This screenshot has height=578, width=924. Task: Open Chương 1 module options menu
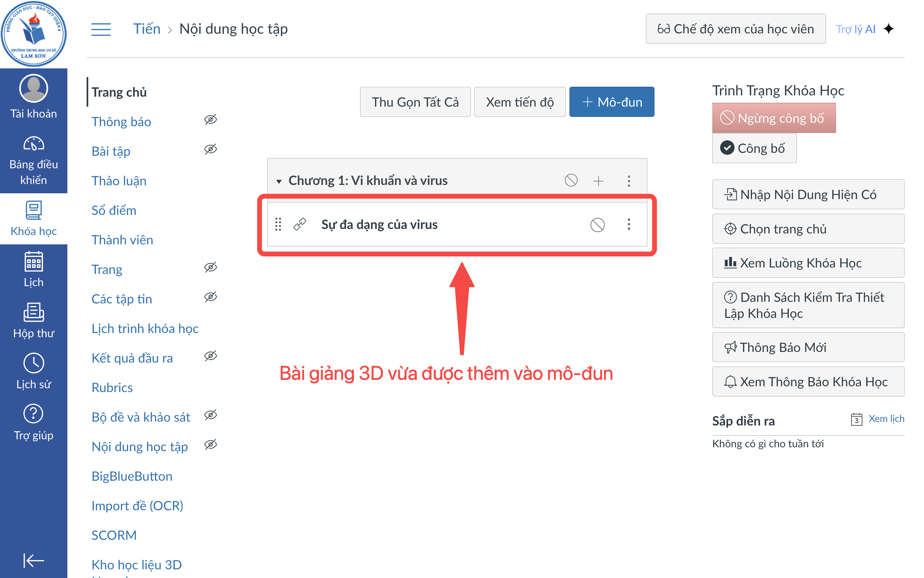[629, 180]
